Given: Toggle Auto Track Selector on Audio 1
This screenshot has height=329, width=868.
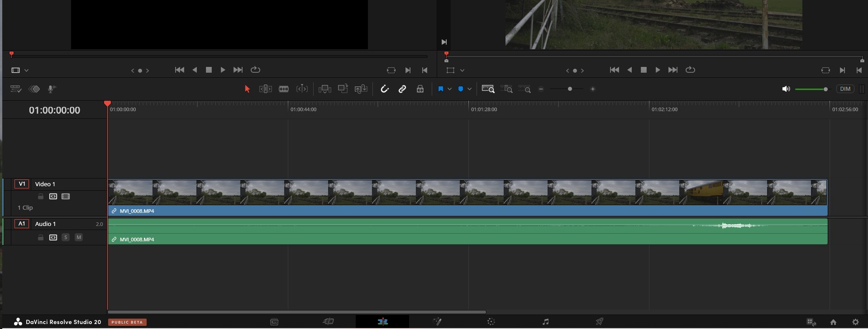Looking at the screenshot, I should pos(53,237).
